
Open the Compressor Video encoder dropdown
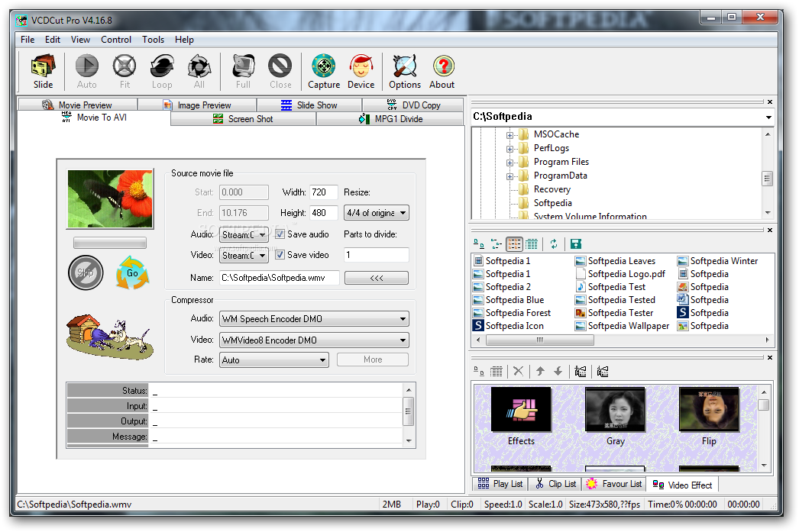pos(315,340)
